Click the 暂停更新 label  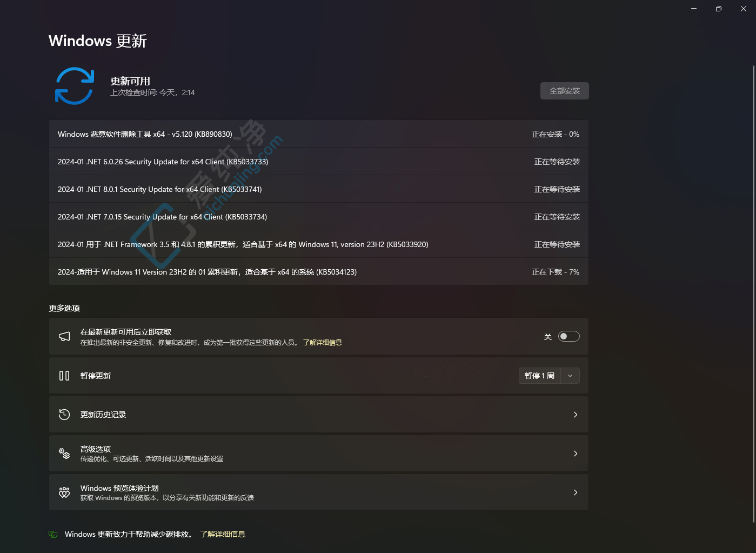96,376
